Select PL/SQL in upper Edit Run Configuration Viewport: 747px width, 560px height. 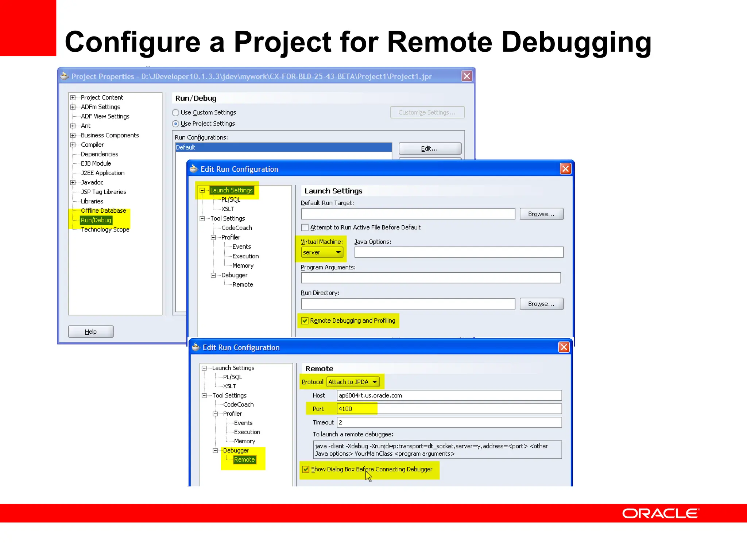[x=231, y=200]
